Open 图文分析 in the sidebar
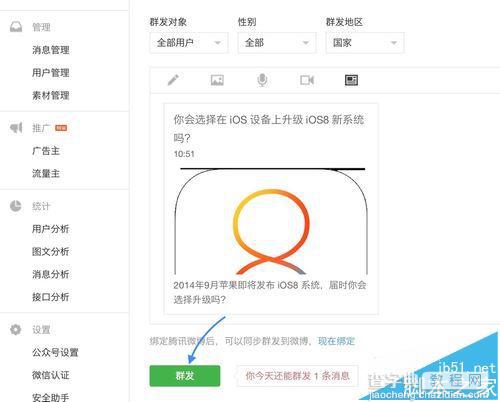 point(51,252)
